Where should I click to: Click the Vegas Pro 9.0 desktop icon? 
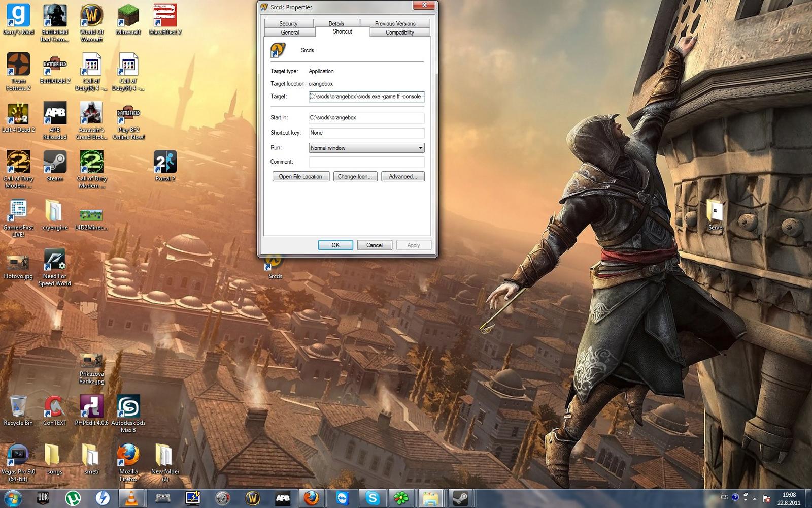click(18, 463)
